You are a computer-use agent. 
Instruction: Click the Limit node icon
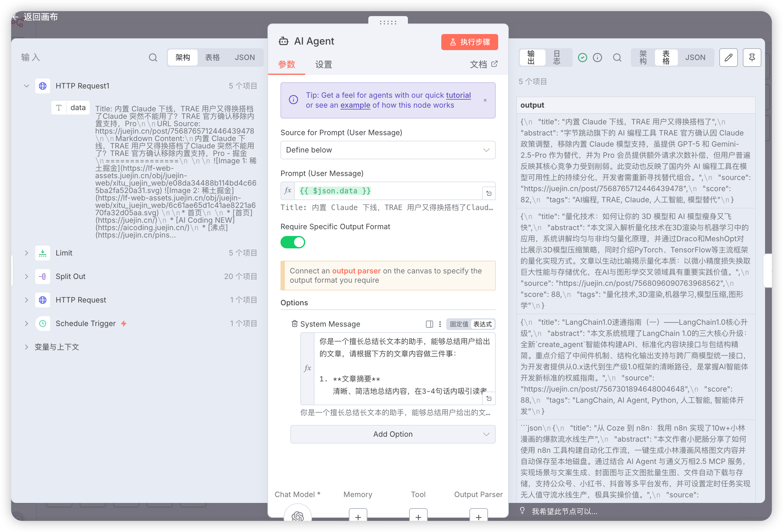[43, 253]
